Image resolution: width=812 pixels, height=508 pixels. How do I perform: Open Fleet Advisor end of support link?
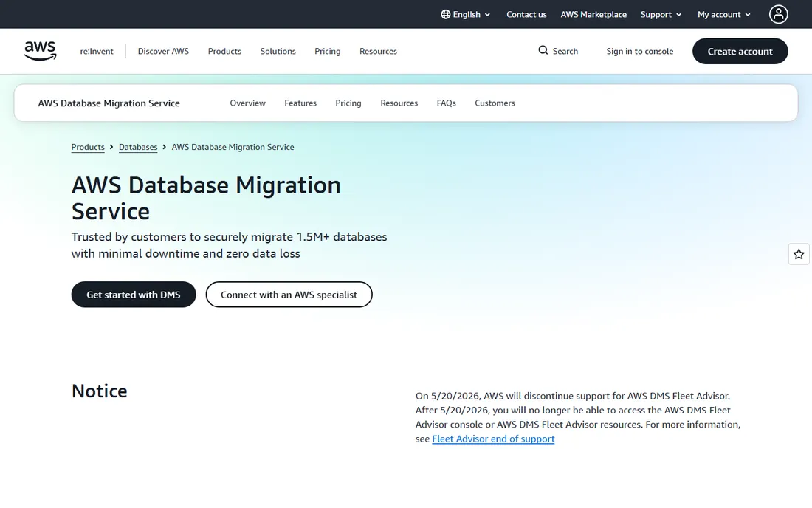pyautogui.click(x=493, y=439)
